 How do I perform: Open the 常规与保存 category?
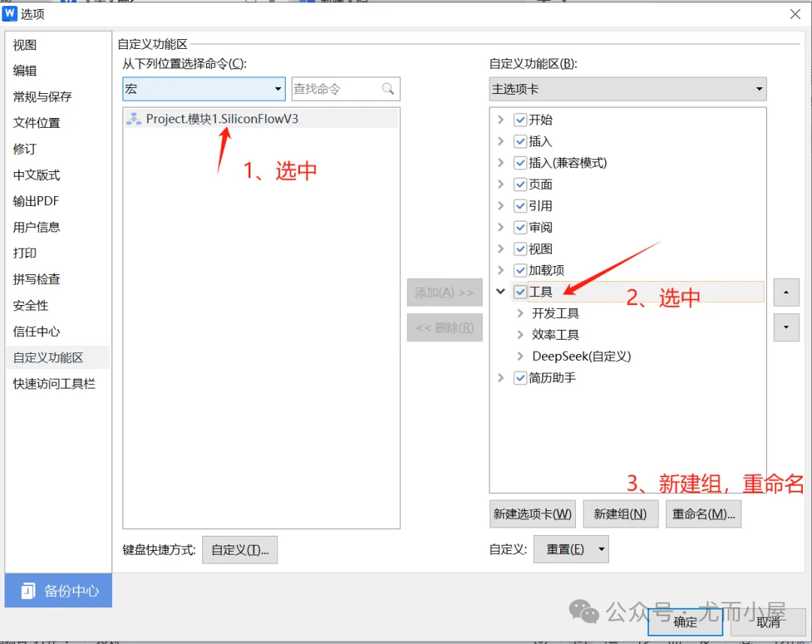click(58, 97)
